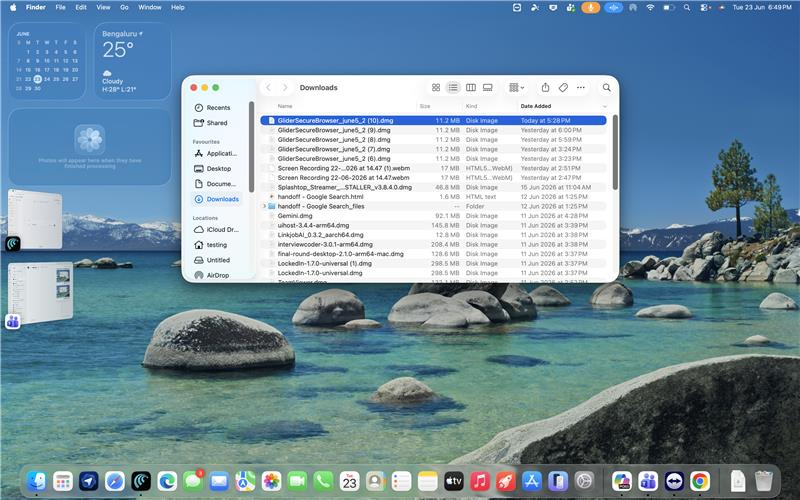Click the orange microphone indicator

(x=591, y=8)
